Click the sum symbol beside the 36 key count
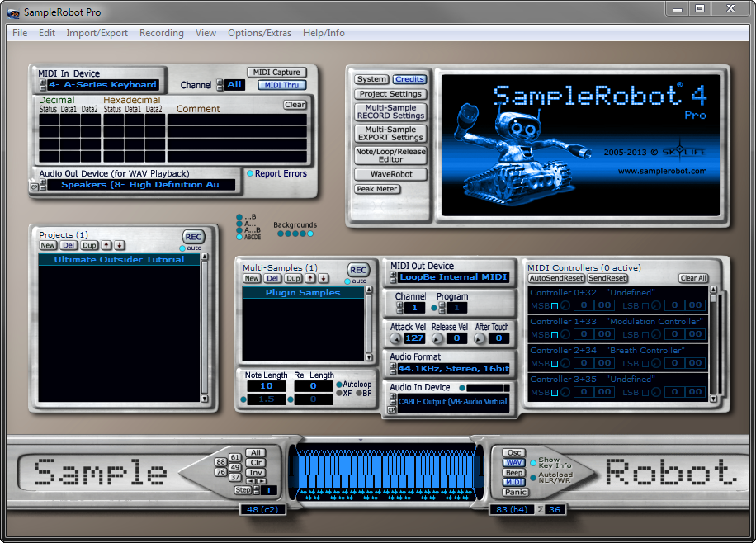The image size is (756, 543). pyautogui.click(x=541, y=510)
